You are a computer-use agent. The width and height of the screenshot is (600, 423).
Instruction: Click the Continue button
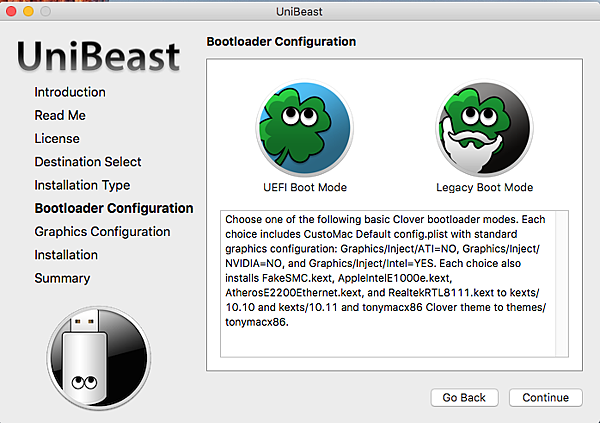(x=546, y=398)
